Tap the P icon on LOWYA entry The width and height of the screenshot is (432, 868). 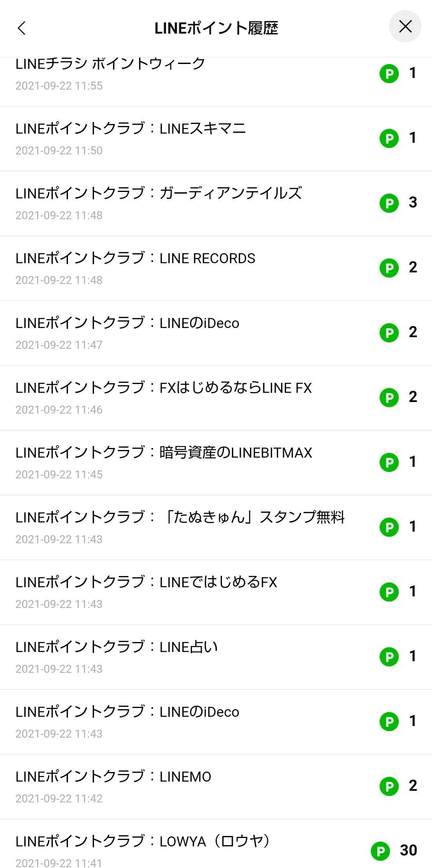click(x=380, y=851)
